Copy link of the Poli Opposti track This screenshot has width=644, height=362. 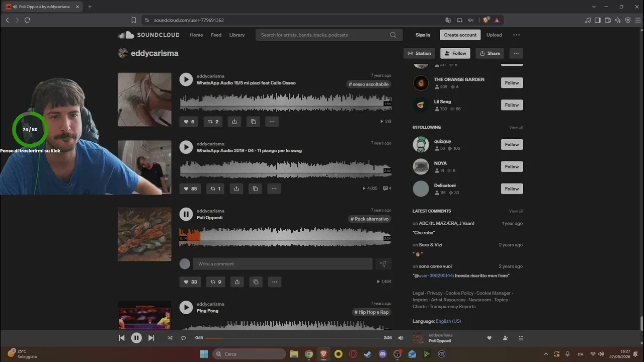[256, 282]
